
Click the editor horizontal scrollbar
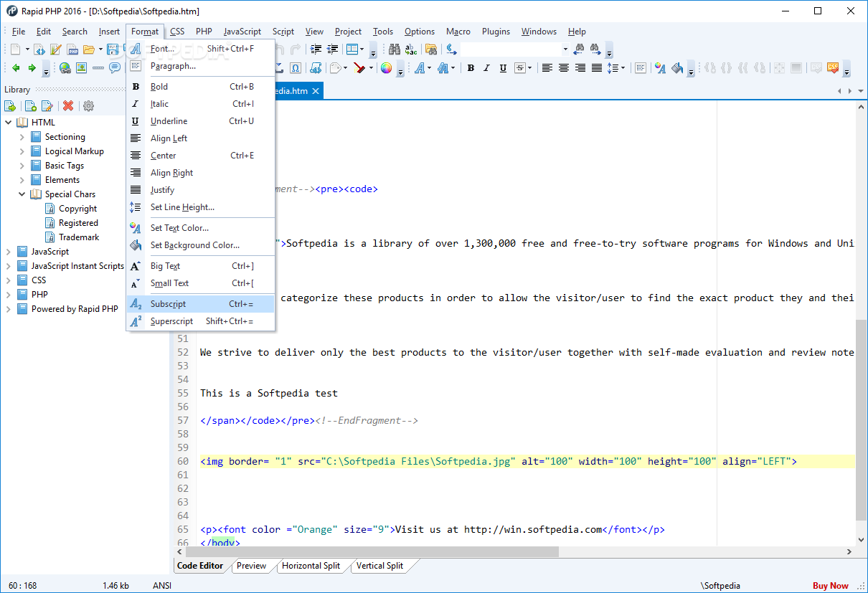coord(514,551)
